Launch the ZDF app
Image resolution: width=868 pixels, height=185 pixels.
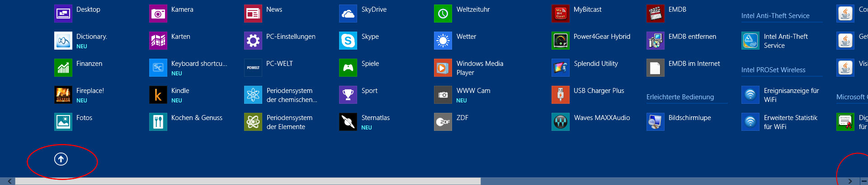coord(443,122)
